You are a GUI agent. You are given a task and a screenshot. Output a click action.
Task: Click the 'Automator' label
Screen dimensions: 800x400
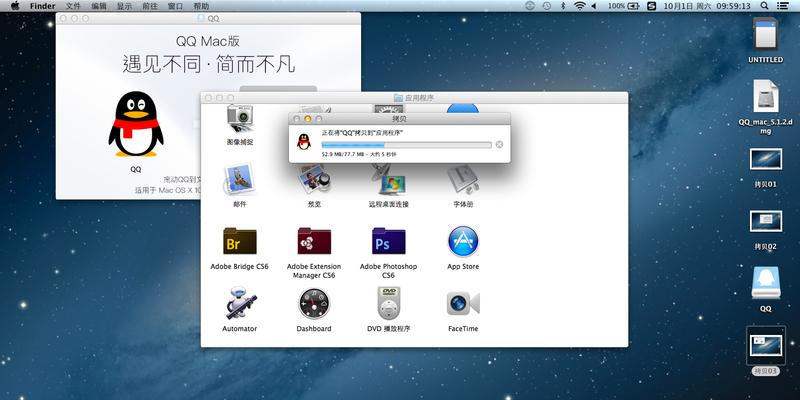point(239,329)
